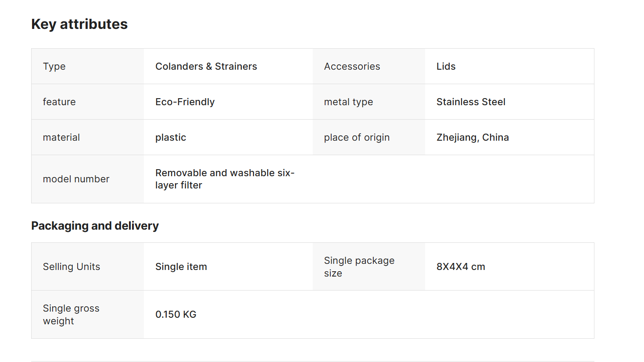644x362 pixels.
Task: Click the Packaging and delivery heading
Action: pos(95,226)
